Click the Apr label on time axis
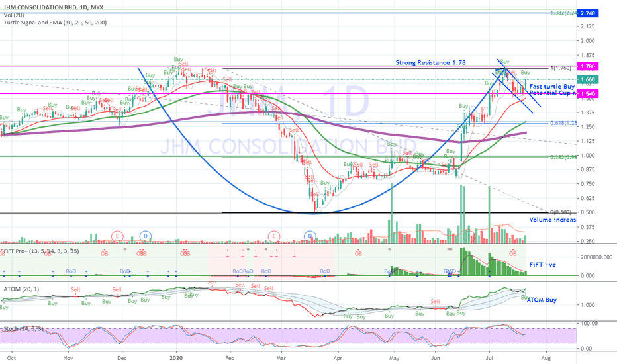The width and height of the screenshot is (617, 364). pos(337,358)
